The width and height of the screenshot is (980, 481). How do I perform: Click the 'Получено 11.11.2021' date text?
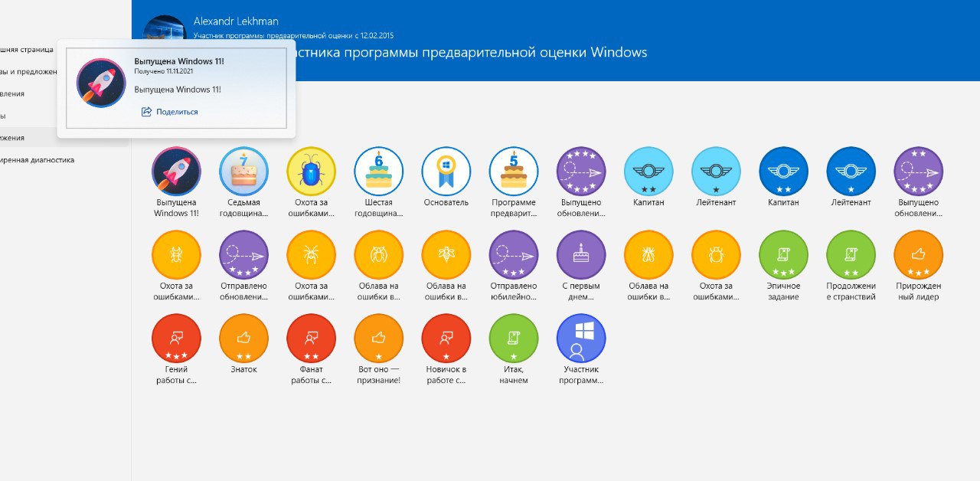(165, 71)
